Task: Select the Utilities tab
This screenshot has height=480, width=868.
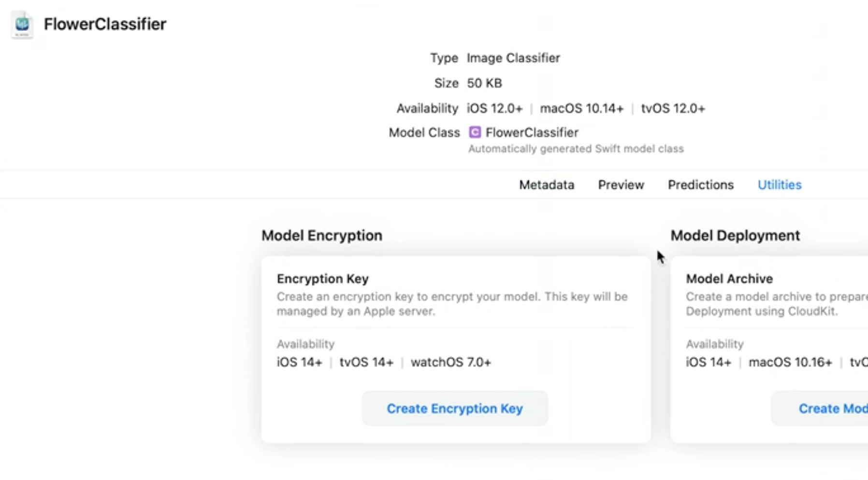Action: 779,185
